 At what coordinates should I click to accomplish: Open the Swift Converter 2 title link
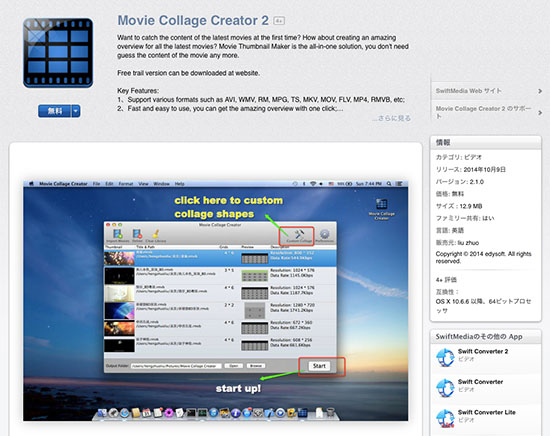[x=483, y=351]
